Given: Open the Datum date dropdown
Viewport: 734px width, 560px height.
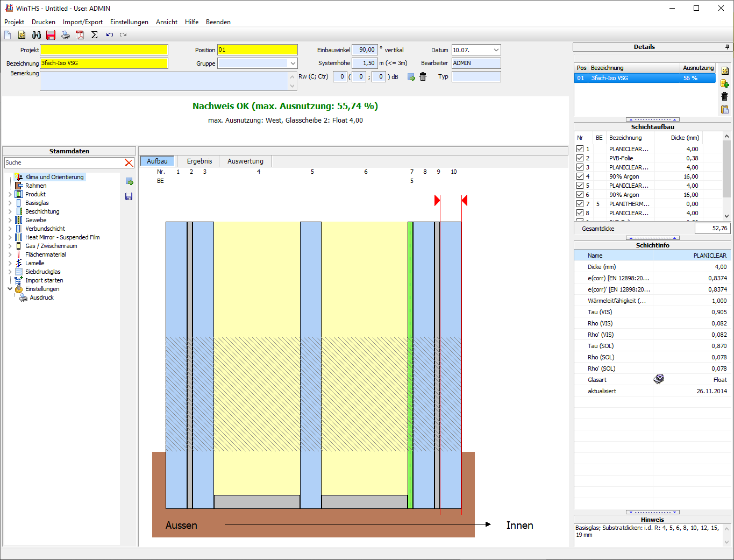Looking at the screenshot, I should point(496,50).
